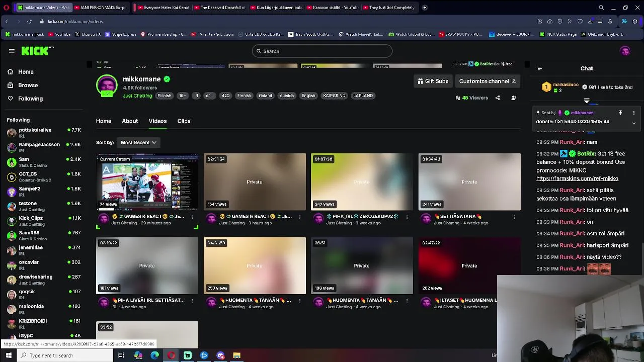Open File Explorer from the taskbar

click(x=236, y=355)
